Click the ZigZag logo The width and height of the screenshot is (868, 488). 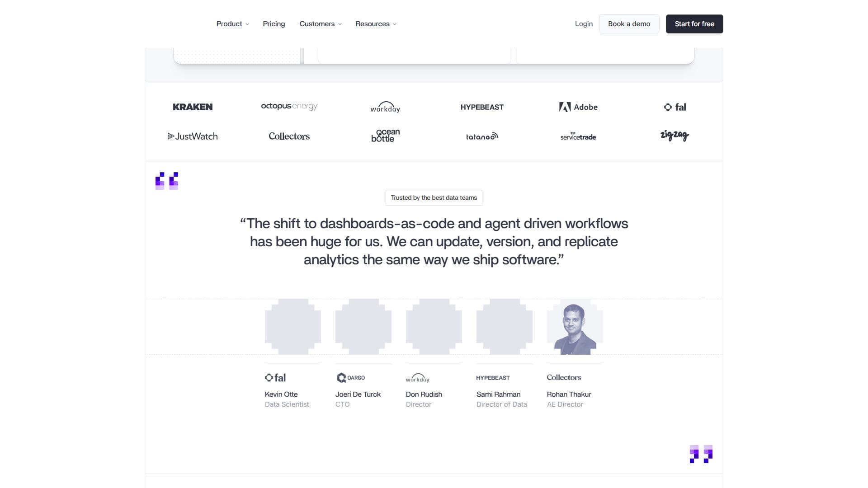pos(675,136)
